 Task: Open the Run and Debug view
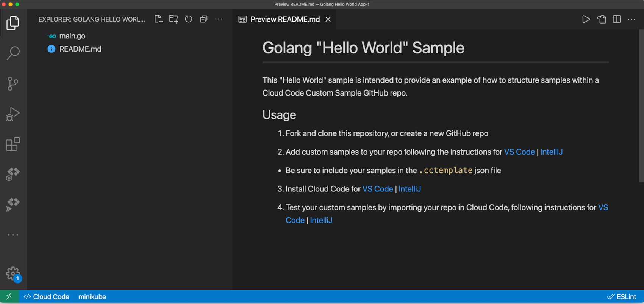tap(13, 114)
